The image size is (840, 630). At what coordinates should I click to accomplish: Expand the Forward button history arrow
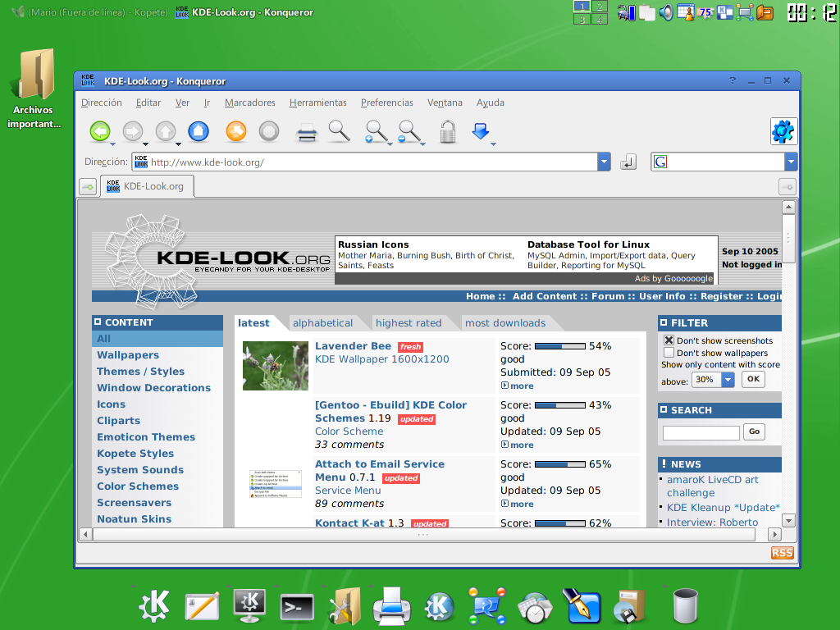(145, 144)
